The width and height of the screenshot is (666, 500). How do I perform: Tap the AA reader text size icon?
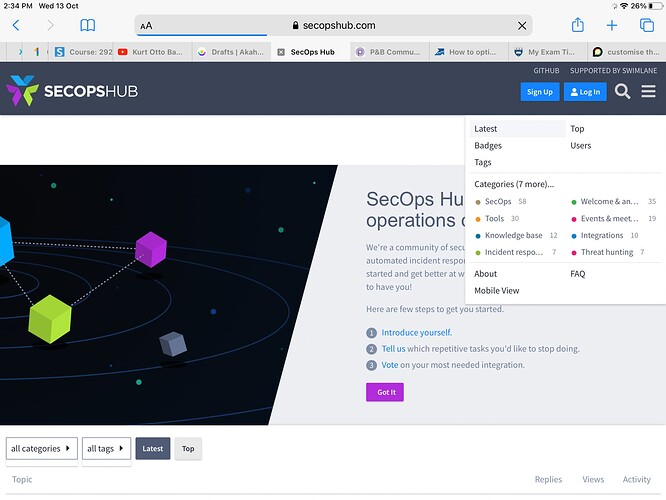point(146,26)
